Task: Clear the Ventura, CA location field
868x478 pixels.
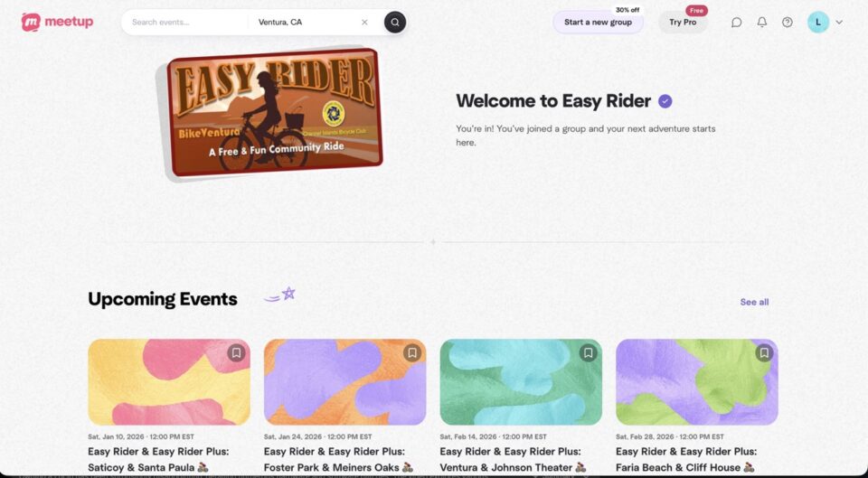Action: (x=364, y=22)
